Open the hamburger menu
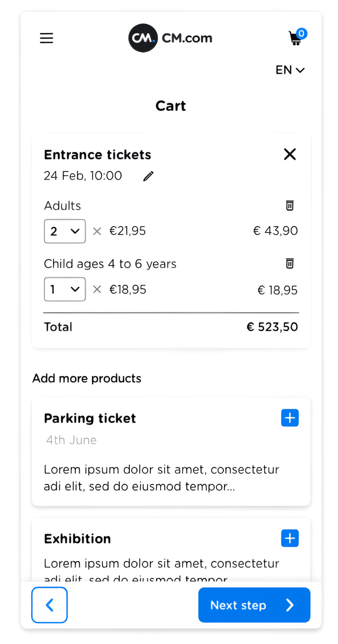This screenshot has height=644, width=338. click(46, 38)
